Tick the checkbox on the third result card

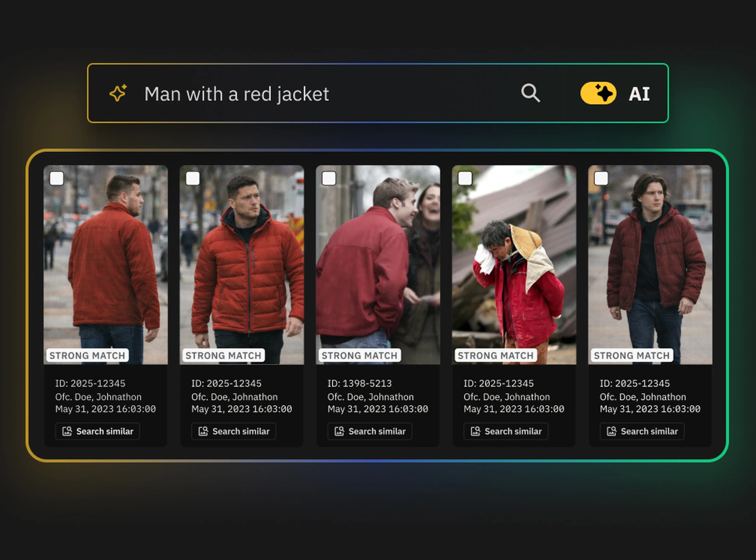(329, 178)
